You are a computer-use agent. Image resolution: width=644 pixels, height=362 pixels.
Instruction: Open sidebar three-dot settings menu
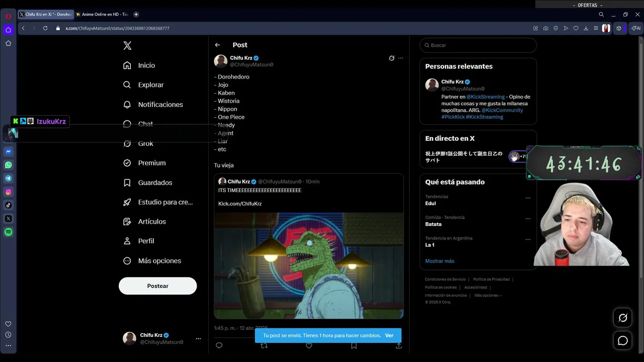(x=8, y=345)
